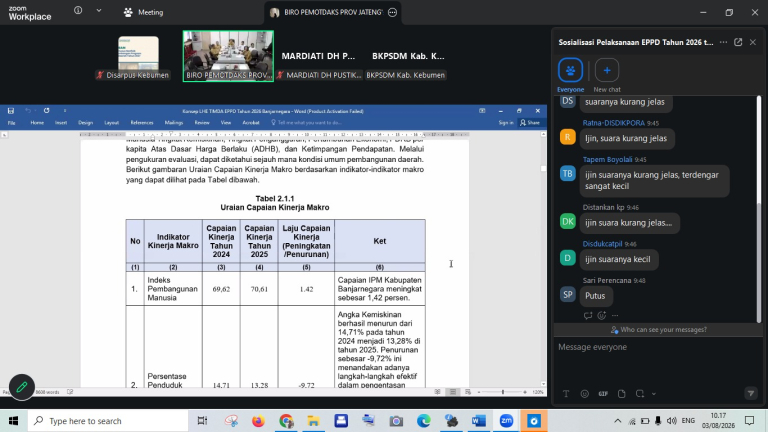Open the screenshot capture tool in chat
The height and width of the screenshot is (432, 768).
click(640, 394)
